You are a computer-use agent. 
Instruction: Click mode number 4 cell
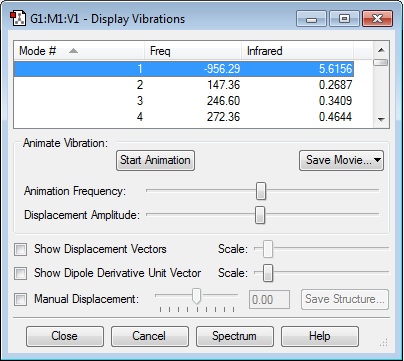pos(140,117)
